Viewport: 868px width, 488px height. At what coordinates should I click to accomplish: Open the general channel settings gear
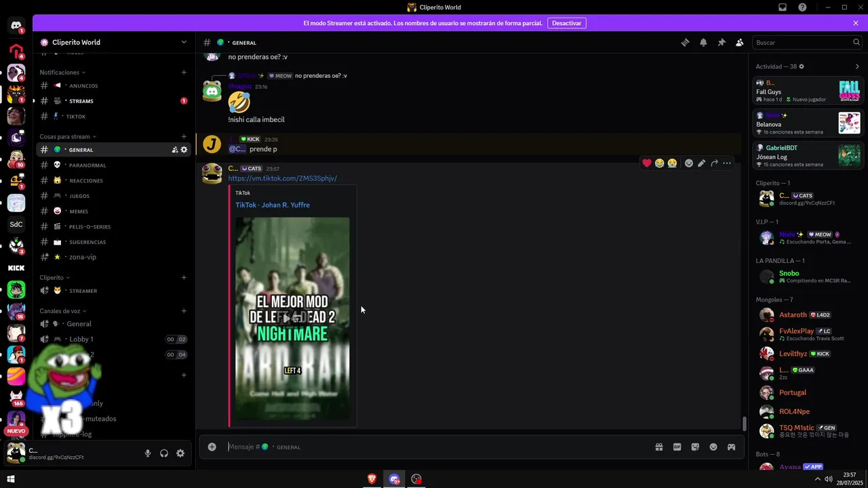(184, 150)
